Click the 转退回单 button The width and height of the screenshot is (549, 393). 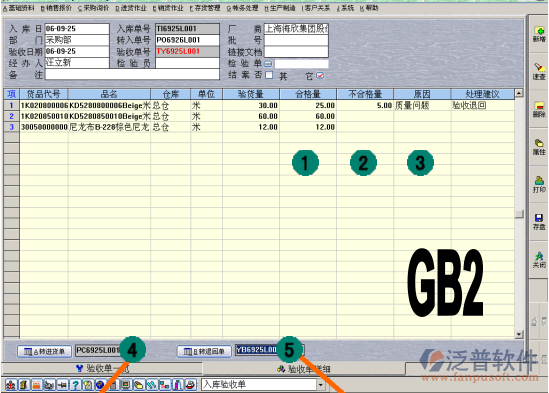click(x=204, y=351)
